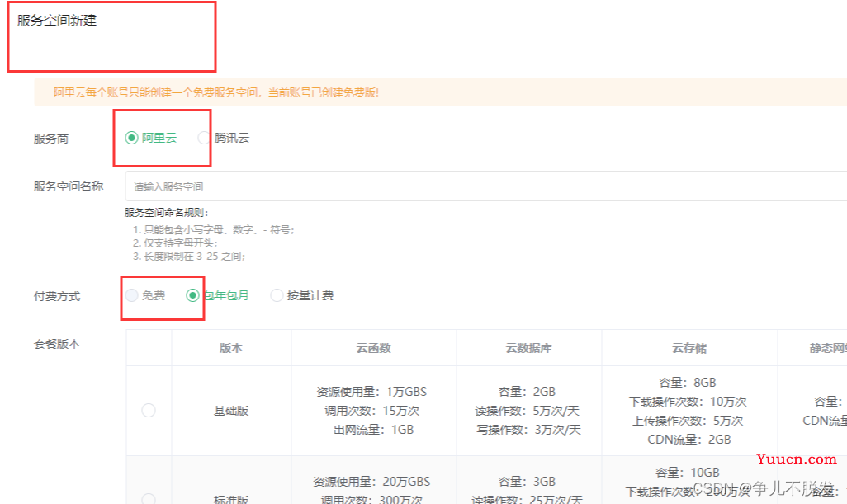Choose the 按量计费 payment option
The height and width of the screenshot is (504, 847).
277,295
